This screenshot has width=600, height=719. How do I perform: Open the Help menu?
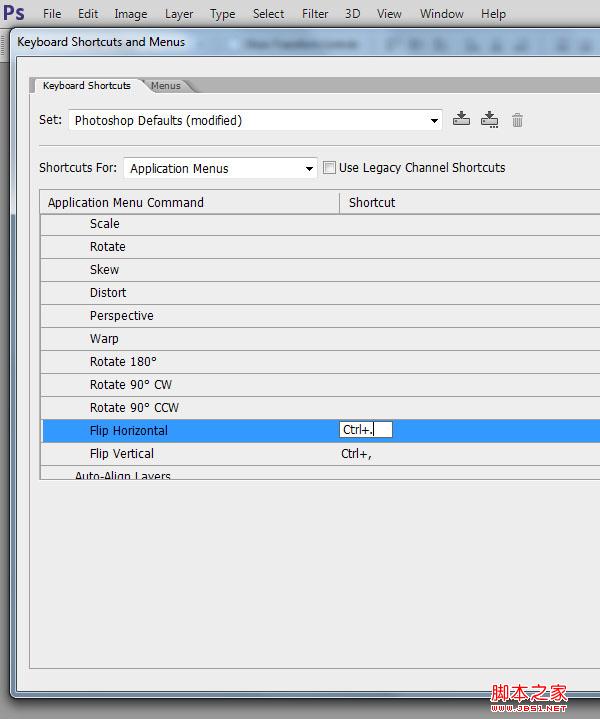493,14
